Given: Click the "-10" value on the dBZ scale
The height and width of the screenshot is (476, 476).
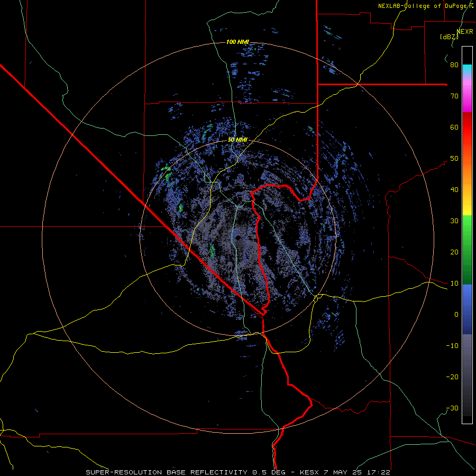Looking at the screenshot, I should (452, 346).
